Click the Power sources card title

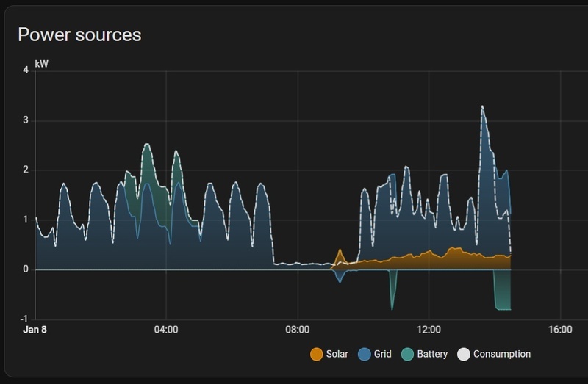tap(79, 35)
